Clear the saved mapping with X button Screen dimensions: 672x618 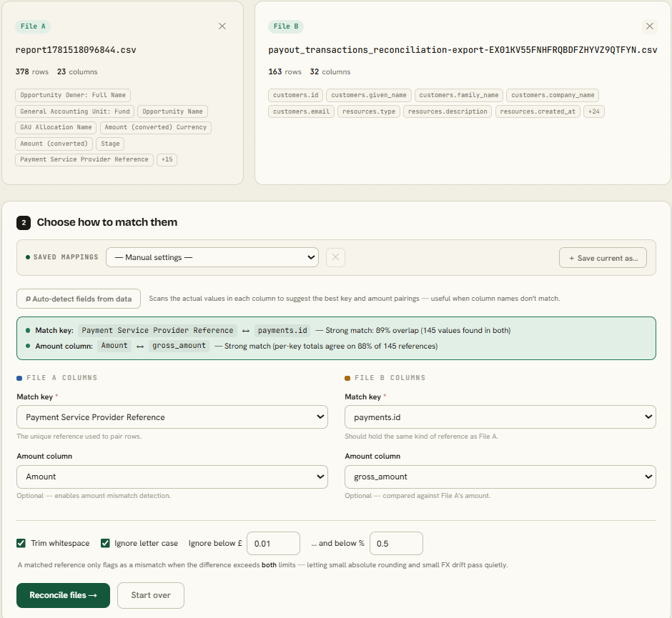point(335,257)
